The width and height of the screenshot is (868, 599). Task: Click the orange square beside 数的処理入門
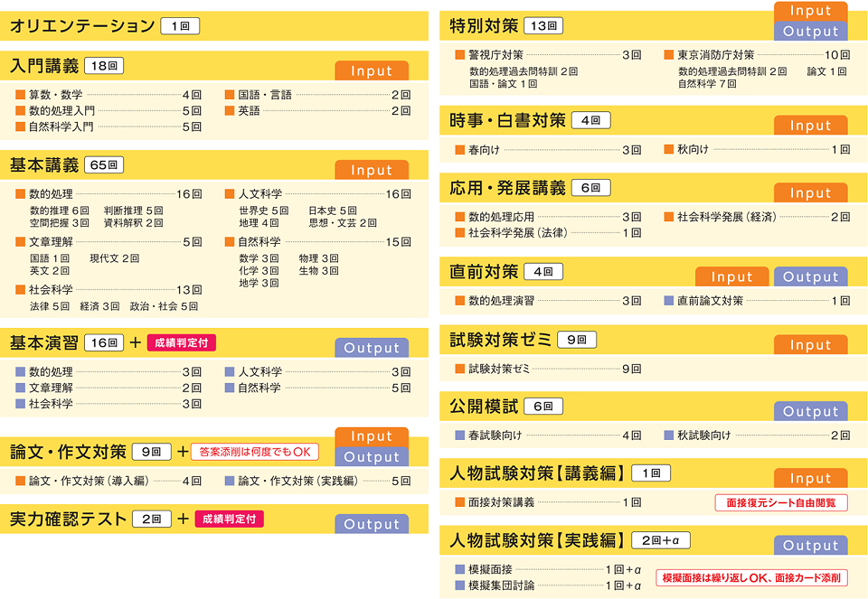click(21, 111)
